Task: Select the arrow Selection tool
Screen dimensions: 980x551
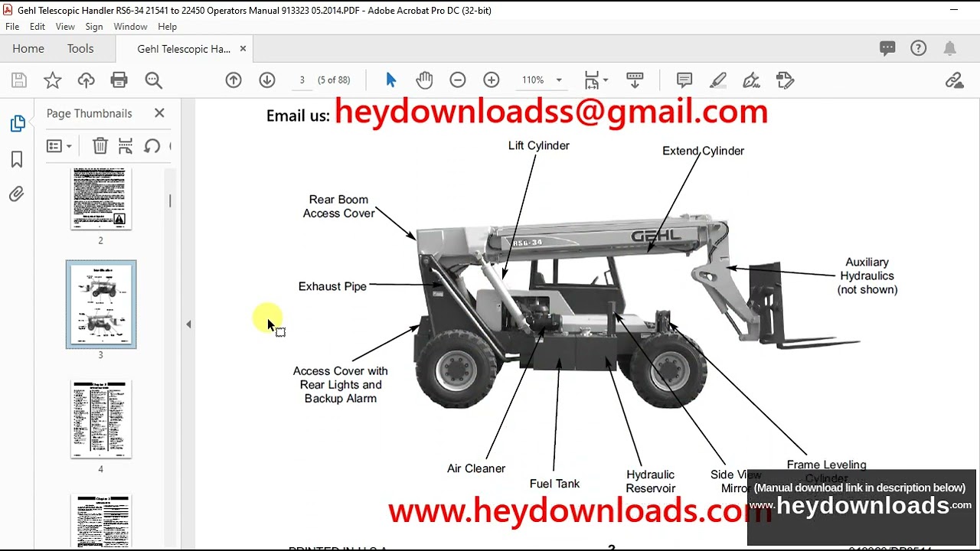Action: click(391, 80)
